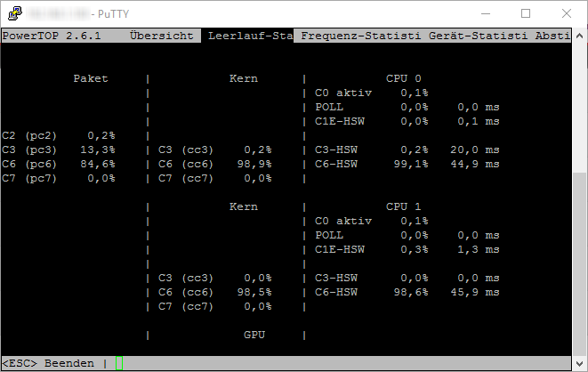Click the 98,6% C6-HSW value
Screen dimensions: 588x372
click(411, 292)
